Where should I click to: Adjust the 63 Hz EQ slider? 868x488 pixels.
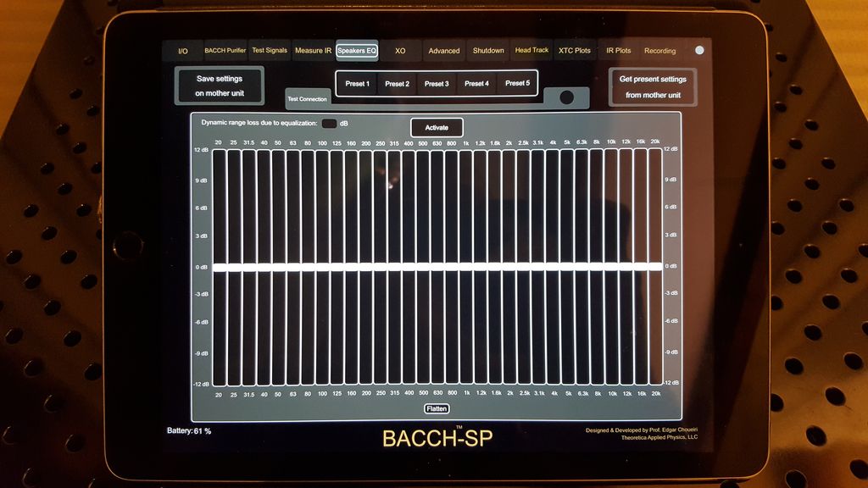tap(292, 267)
